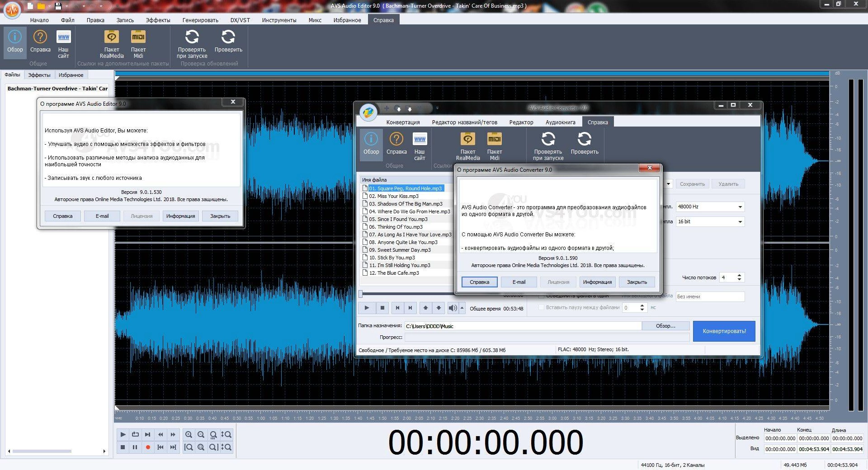Toggle Проверять при запуске in Audio Editor ribbon
The image size is (868, 470).
click(192, 44)
